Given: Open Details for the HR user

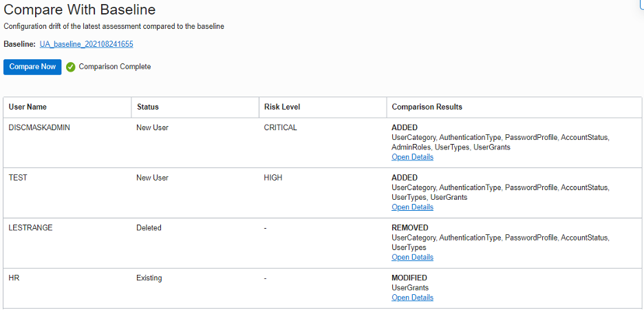Looking at the screenshot, I should click(412, 298).
